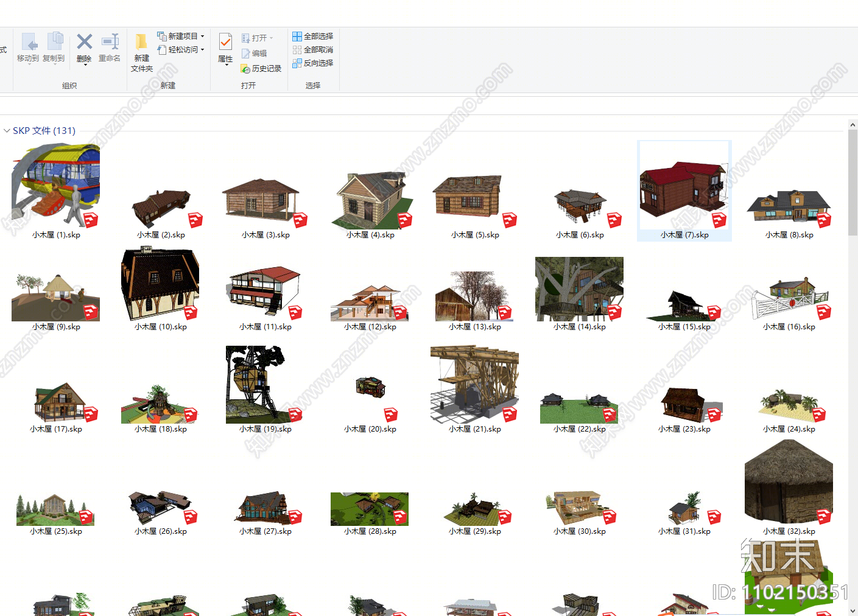Select file 小木屋 (15).skp thumbnail

click(x=683, y=305)
